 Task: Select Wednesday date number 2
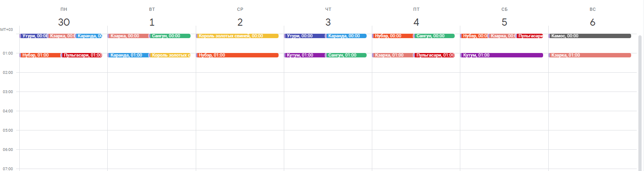point(240,22)
